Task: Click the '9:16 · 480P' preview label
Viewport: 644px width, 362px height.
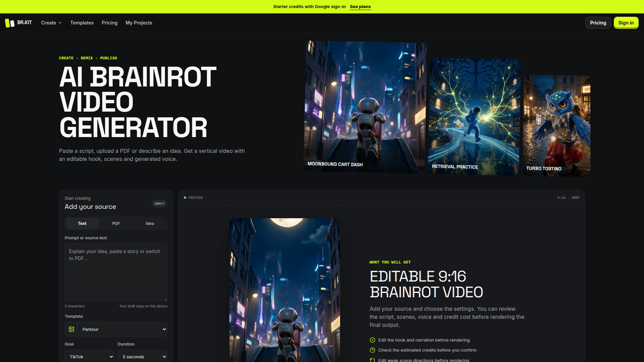Action: click(569, 198)
